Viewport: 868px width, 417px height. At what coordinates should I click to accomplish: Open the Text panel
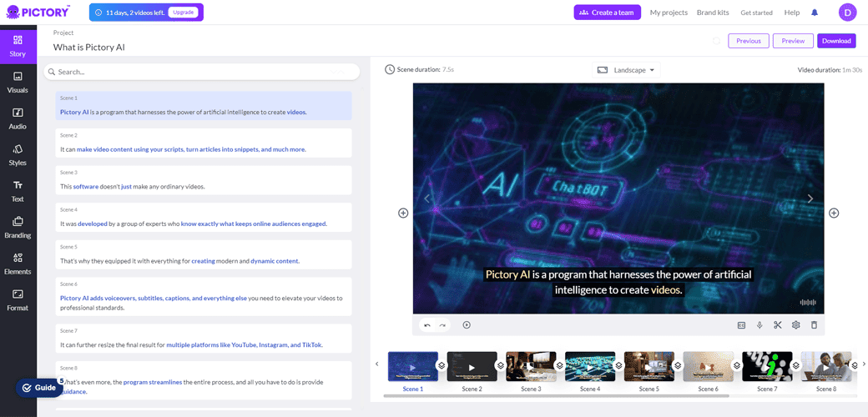coord(18,191)
